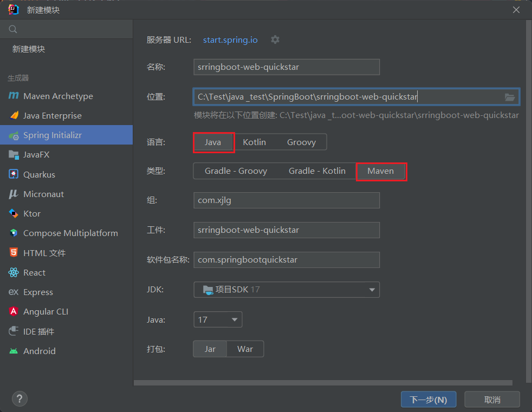Select Ktor generator
532x412 pixels.
click(66, 214)
